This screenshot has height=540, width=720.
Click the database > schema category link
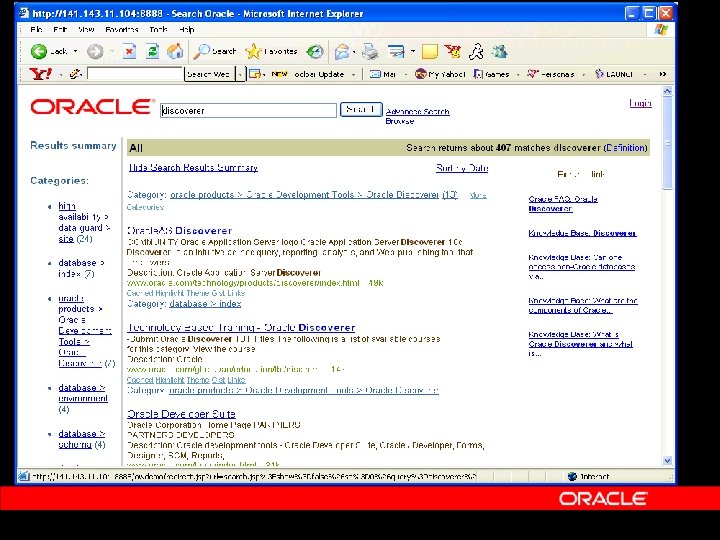82,439
